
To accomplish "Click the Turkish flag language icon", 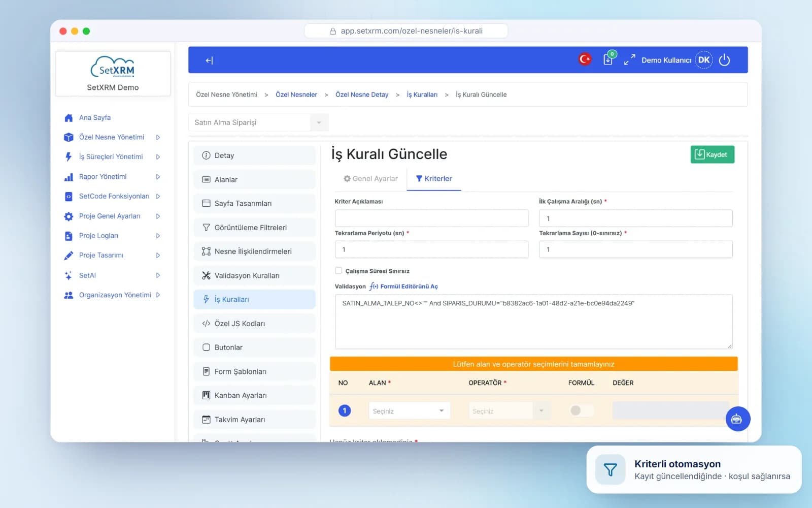I will [x=585, y=59].
